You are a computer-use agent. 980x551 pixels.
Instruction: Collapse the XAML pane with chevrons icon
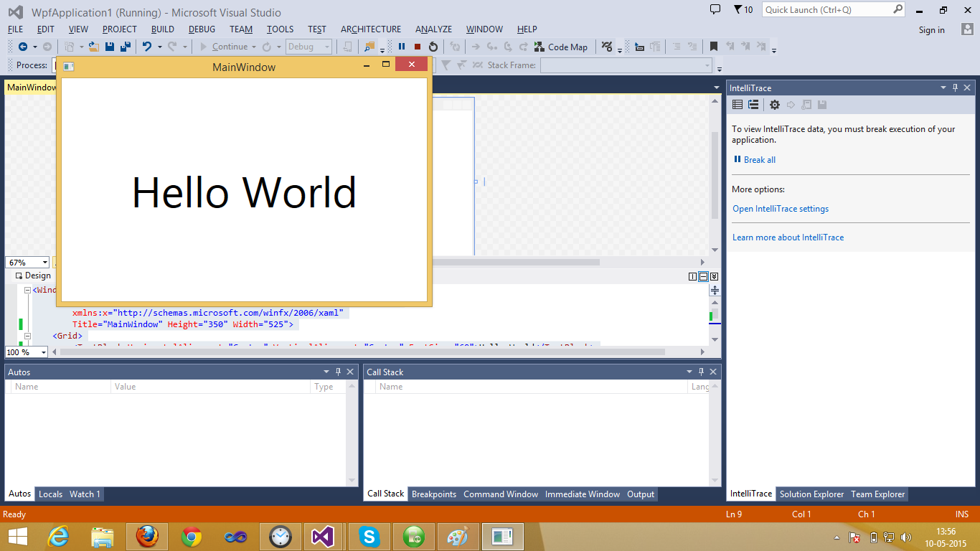[x=714, y=276]
